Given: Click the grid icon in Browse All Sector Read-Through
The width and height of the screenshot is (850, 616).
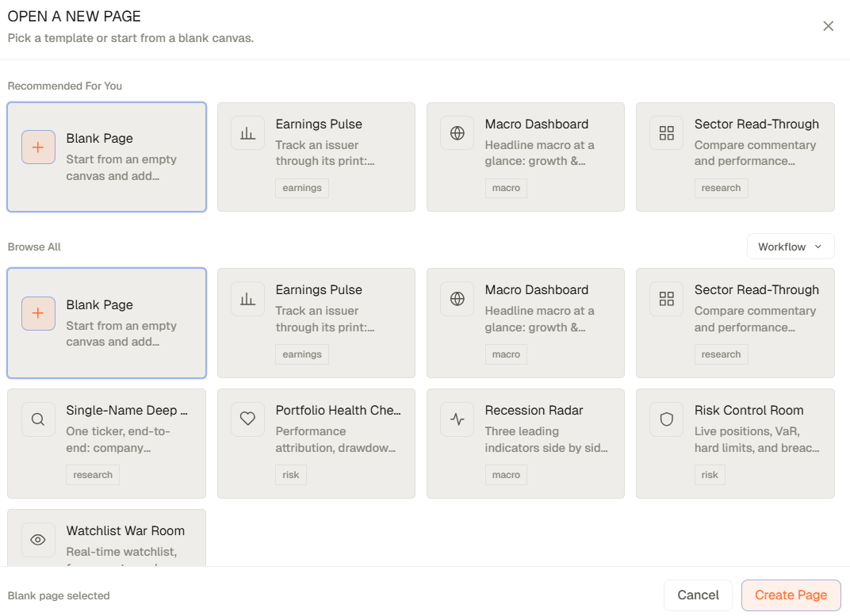Looking at the screenshot, I should pyautogui.click(x=666, y=299).
